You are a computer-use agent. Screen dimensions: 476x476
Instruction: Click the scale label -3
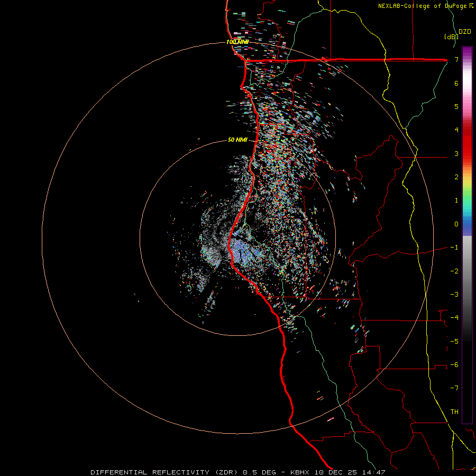pyautogui.click(x=454, y=294)
